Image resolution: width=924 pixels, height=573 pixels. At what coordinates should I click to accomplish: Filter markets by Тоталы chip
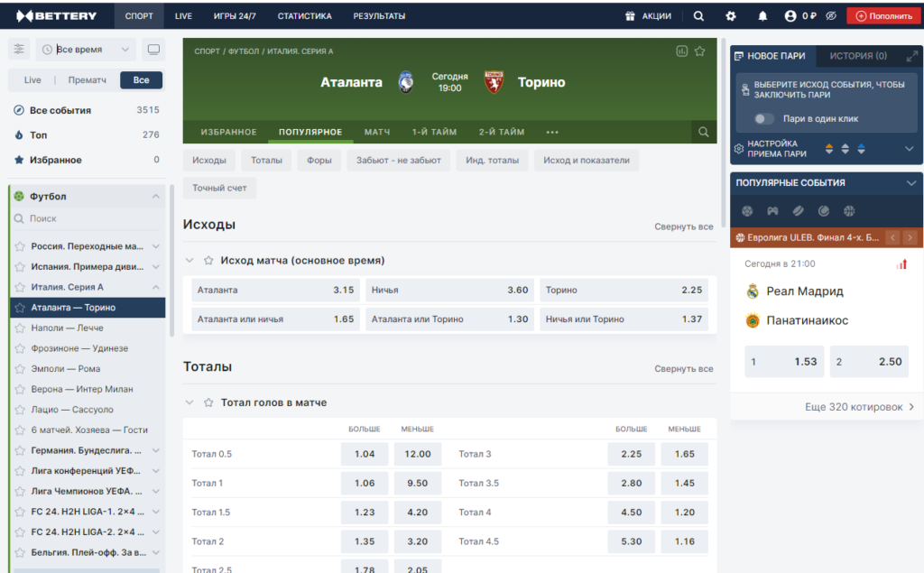click(x=266, y=161)
